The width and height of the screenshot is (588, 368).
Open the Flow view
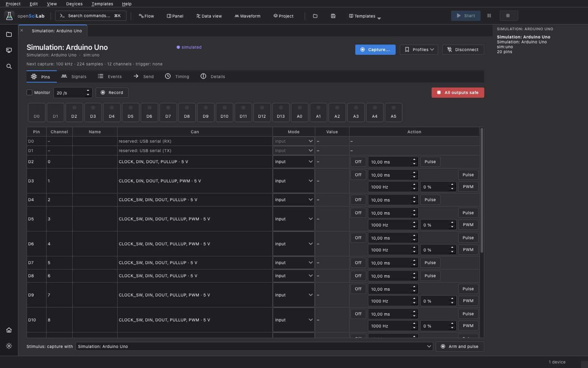146,16
